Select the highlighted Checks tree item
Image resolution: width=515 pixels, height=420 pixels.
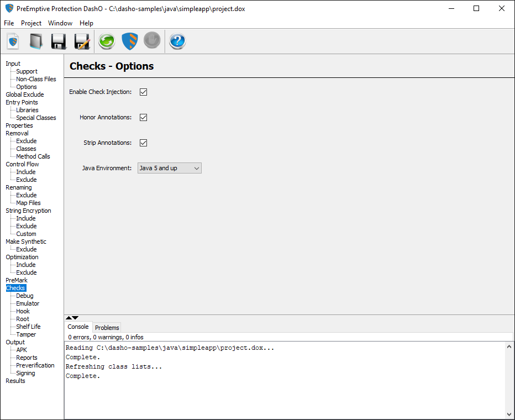point(15,288)
